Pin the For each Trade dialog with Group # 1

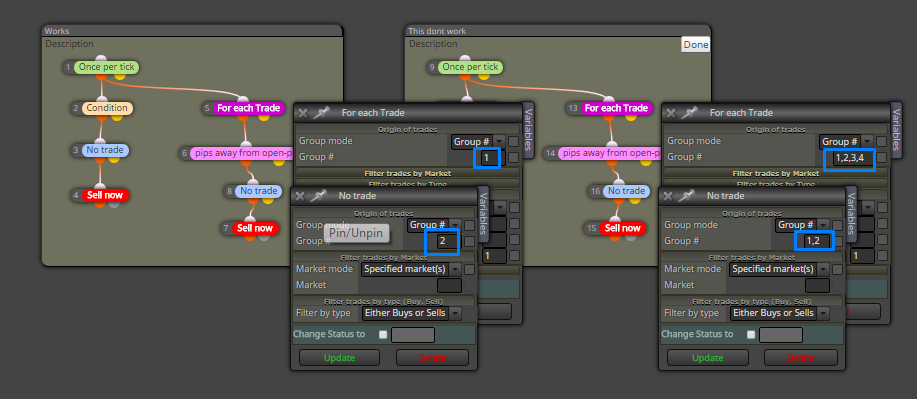point(321,113)
